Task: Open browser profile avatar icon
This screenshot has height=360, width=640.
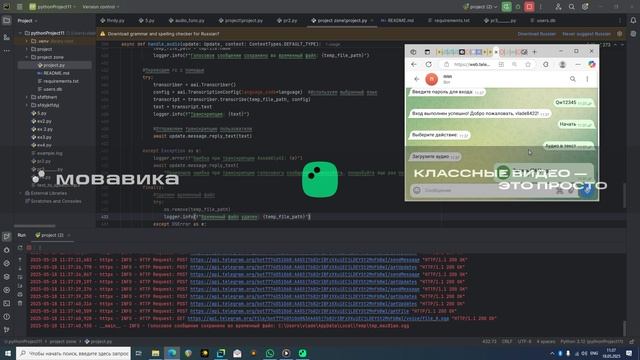Action: pos(562,64)
